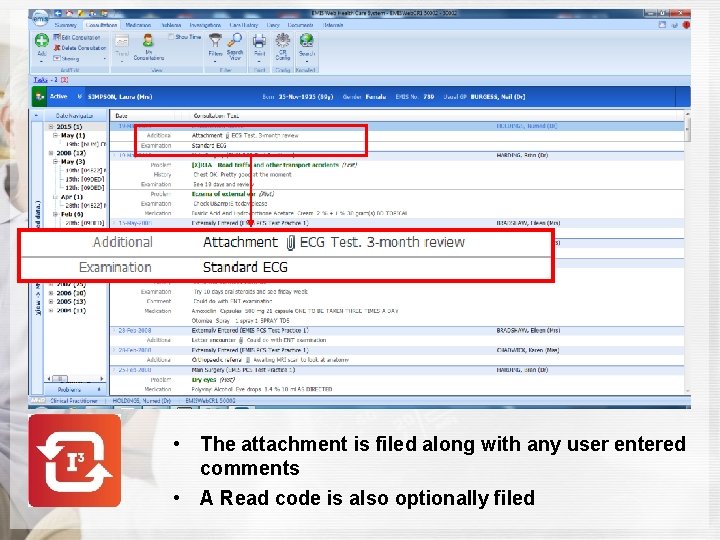Open the Orthopaedic referral attachment paperclip
This screenshot has width=720, height=540.
pyautogui.click(x=248, y=360)
